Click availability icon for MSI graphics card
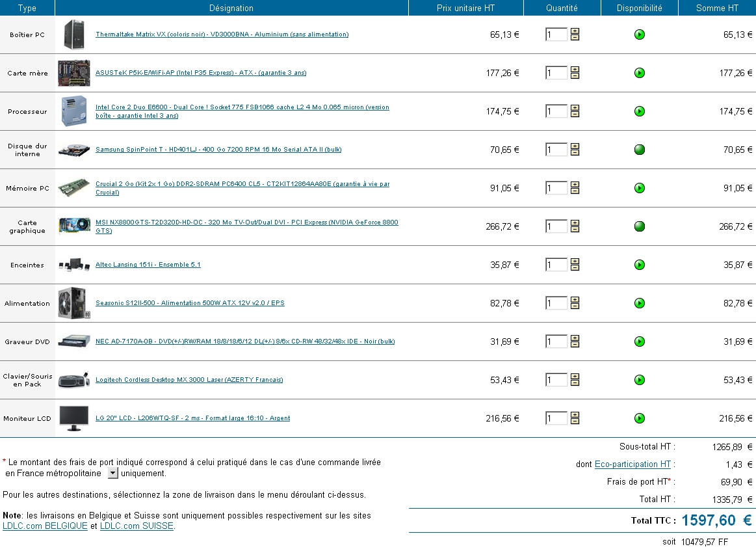Viewport: 756px width, 549px height. [639, 226]
